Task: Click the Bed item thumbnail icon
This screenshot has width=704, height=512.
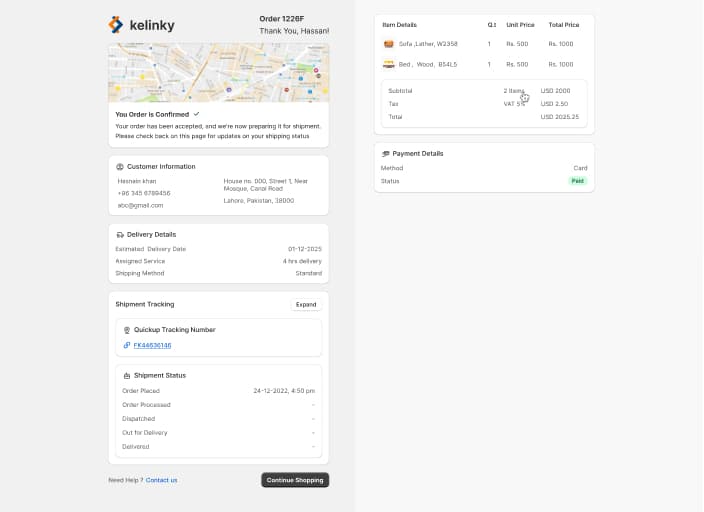Action: point(389,64)
